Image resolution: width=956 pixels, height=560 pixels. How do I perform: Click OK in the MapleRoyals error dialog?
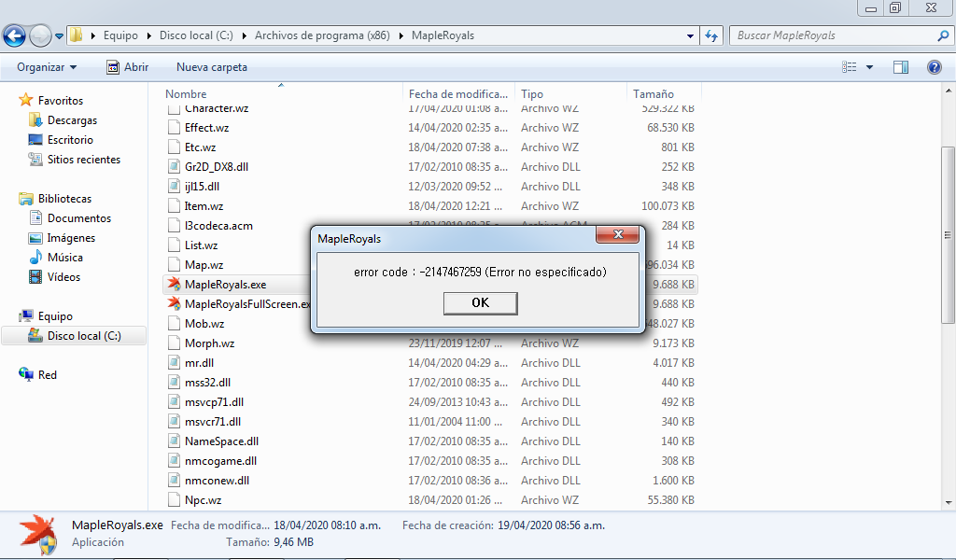pos(480,302)
